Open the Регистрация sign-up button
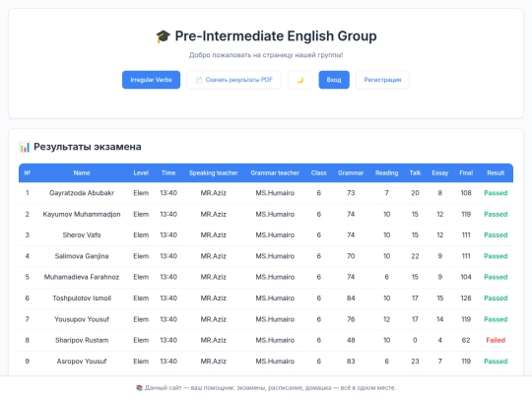The image size is (532, 399). click(x=382, y=80)
